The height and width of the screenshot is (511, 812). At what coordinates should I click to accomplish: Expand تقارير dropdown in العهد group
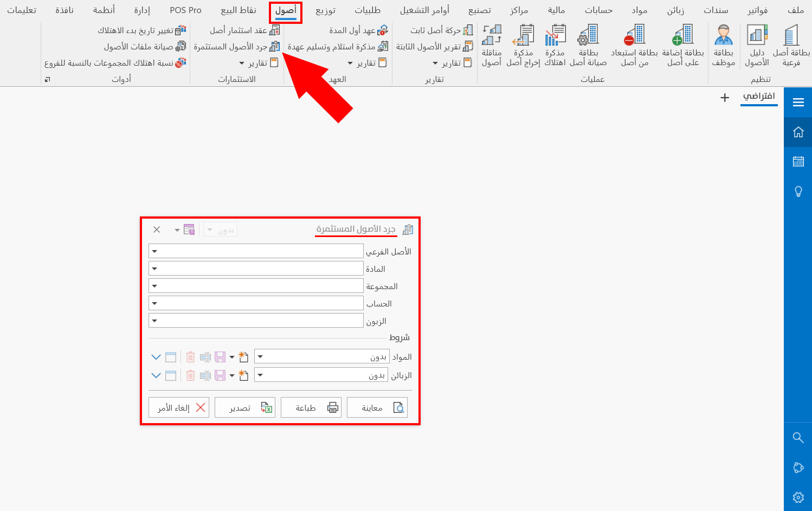367,63
